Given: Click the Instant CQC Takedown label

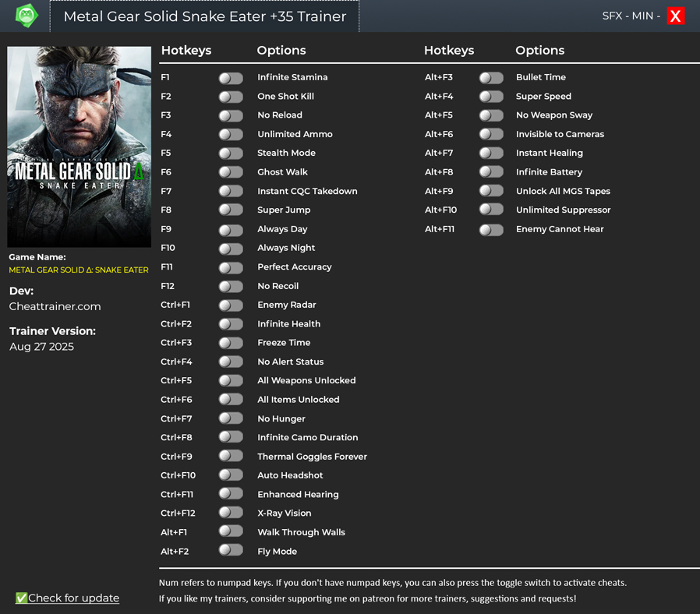Looking at the screenshot, I should pyautogui.click(x=307, y=191).
